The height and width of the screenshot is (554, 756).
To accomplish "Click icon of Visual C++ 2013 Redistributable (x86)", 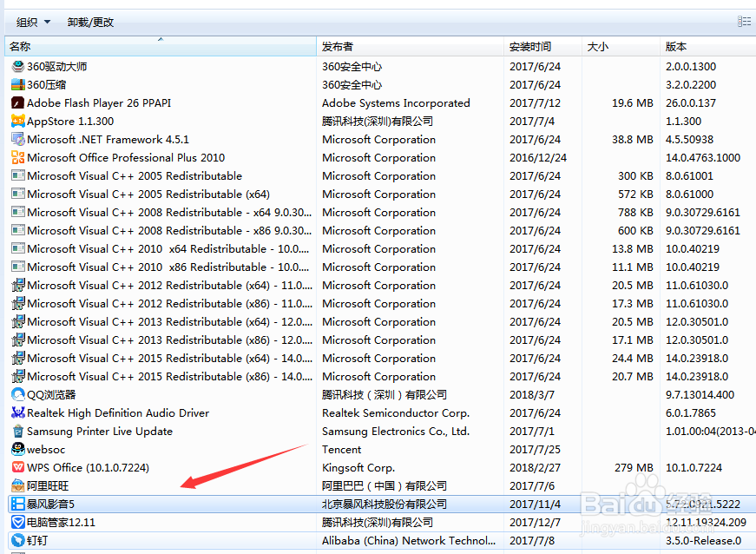I will pyautogui.click(x=18, y=340).
